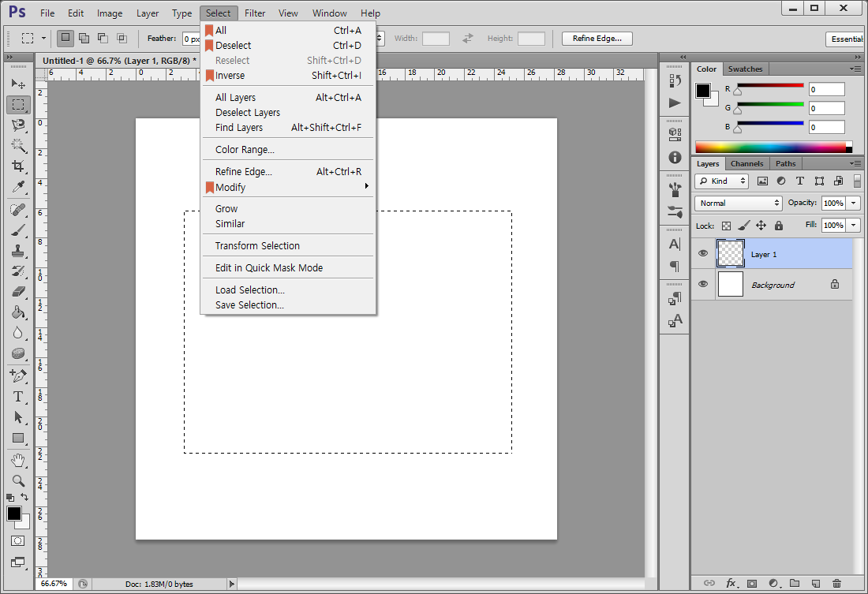The height and width of the screenshot is (594, 868).
Task: Open the Kind filter dropdown
Action: 721,181
